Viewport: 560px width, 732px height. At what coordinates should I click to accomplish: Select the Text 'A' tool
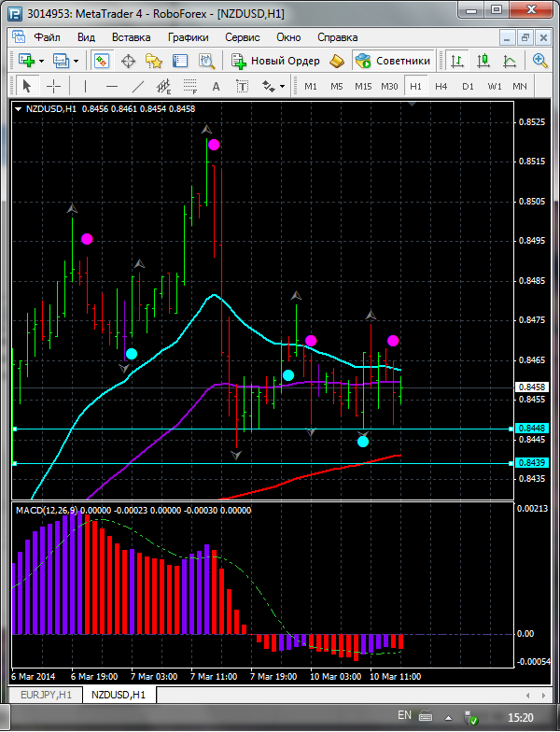point(217,86)
